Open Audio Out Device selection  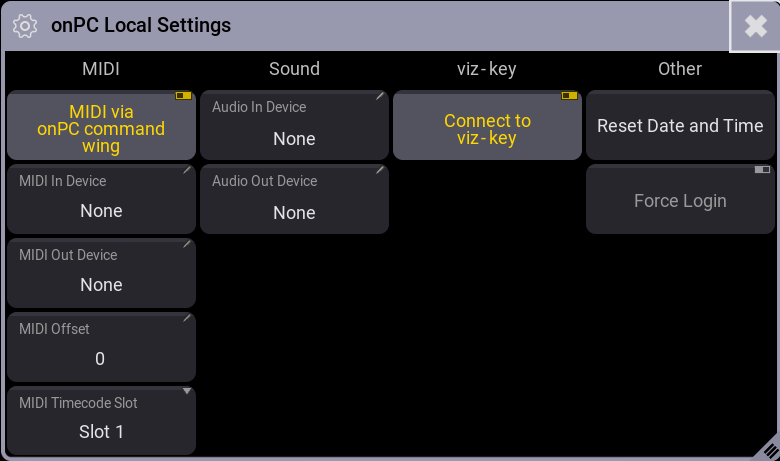[294, 199]
